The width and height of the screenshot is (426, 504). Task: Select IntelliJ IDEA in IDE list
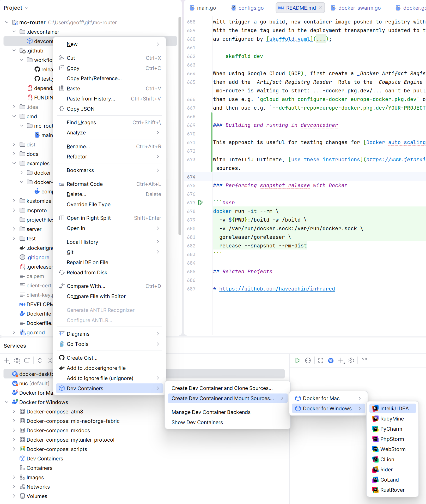click(392, 408)
